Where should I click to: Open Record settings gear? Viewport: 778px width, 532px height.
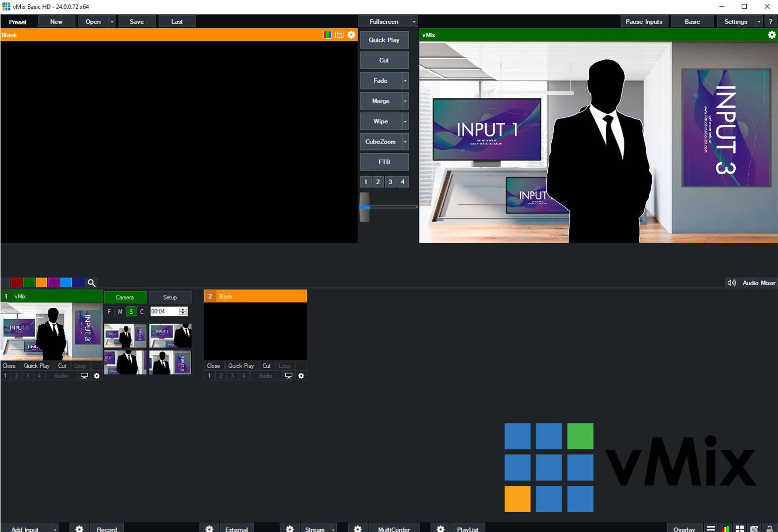point(79,529)
